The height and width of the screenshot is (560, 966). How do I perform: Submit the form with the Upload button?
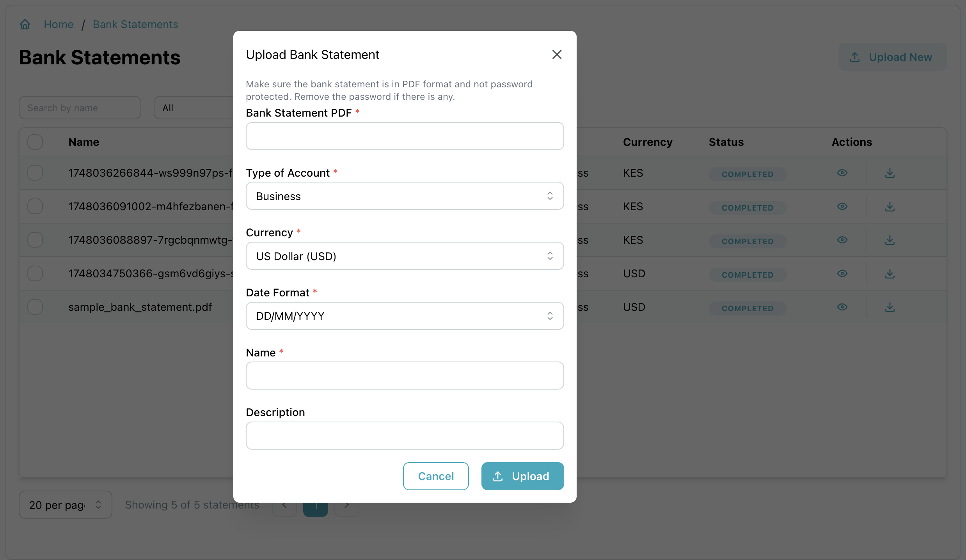pos(522,476)
